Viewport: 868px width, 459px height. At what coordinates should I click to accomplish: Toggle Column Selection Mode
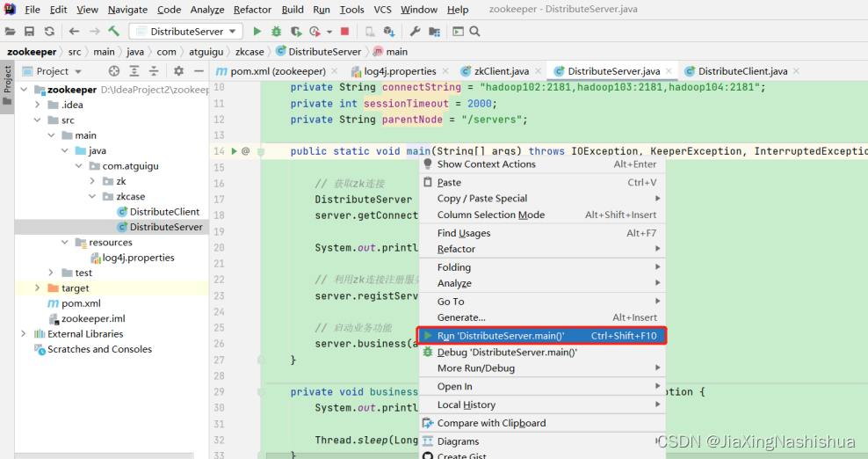click(x=542, y=215)
